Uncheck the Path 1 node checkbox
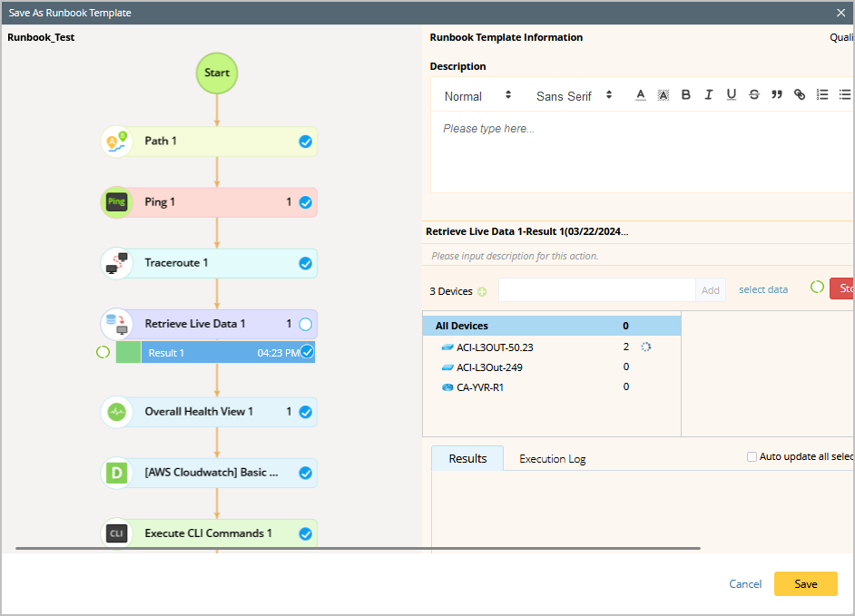The width and height of the screenshot is (855, 616). 306,142
